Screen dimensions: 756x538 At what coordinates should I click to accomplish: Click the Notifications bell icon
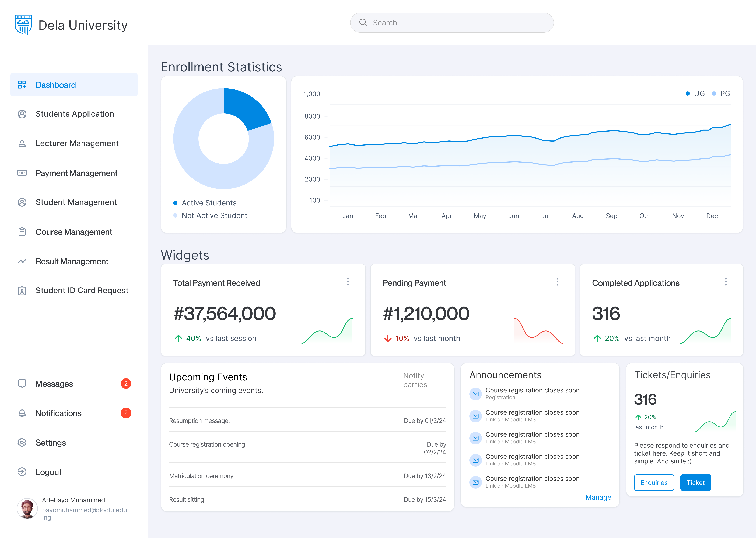(22, 413)
